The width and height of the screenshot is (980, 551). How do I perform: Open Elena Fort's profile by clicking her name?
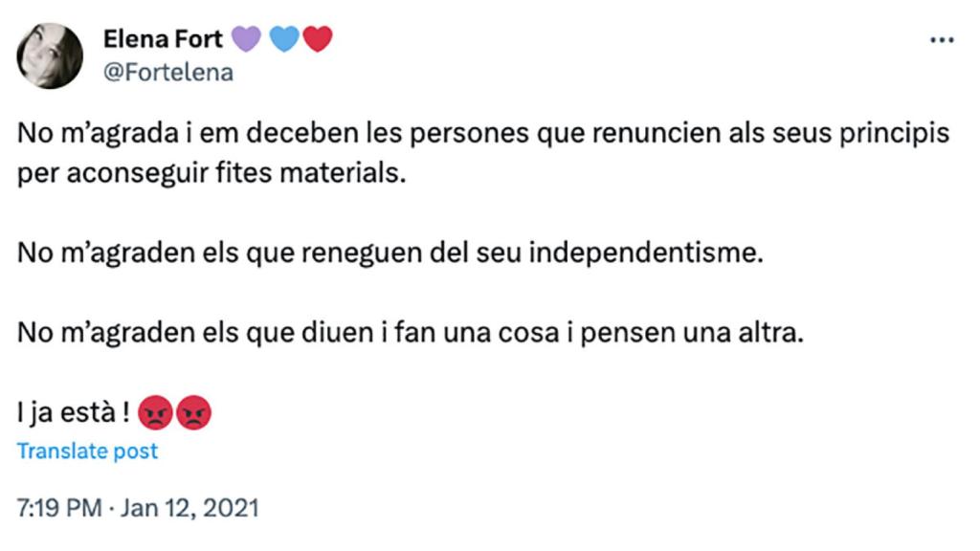click(x=162, y=38)
